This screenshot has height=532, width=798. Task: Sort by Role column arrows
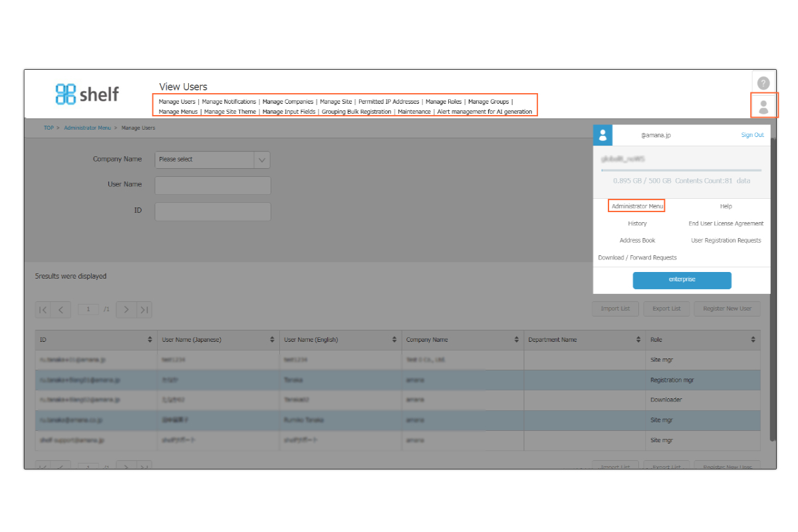753,340
